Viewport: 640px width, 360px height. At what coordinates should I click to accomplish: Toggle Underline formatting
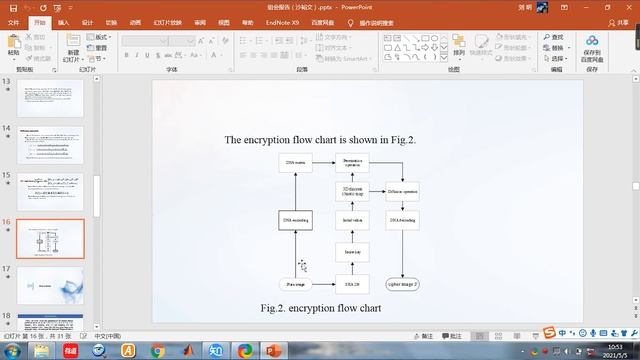147,55
